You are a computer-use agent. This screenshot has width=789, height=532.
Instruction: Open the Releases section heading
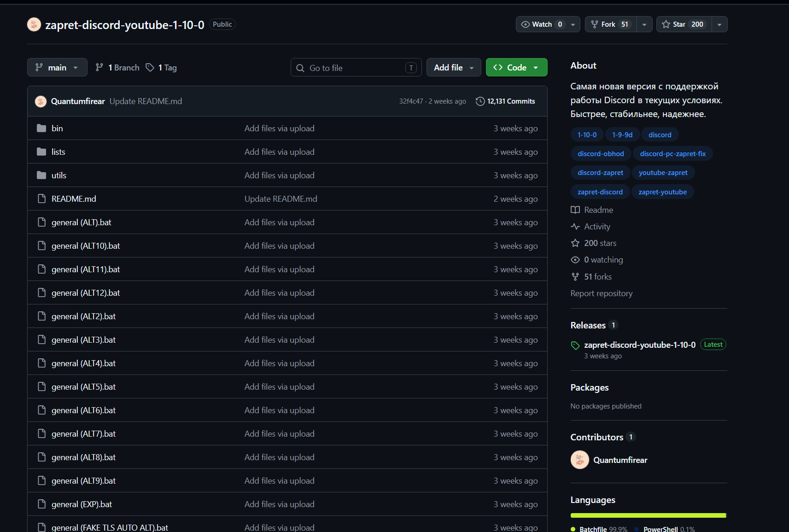[x=588, y=325]
